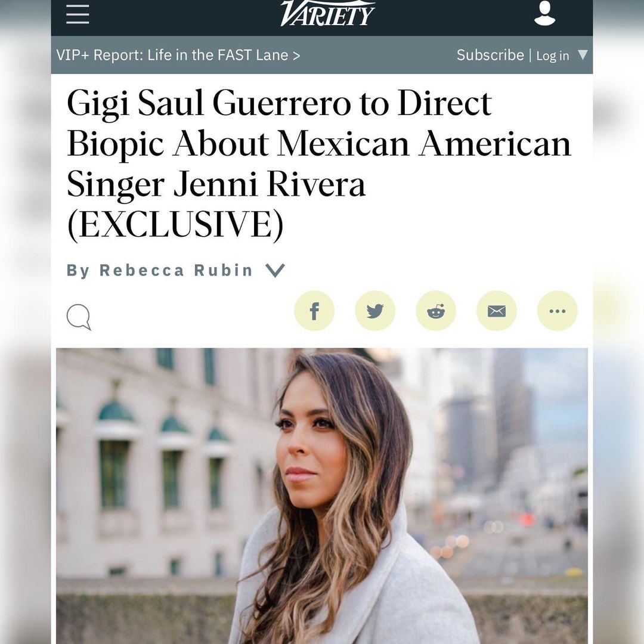
Task: Share article on Facebook
Action: [x=314, y=311]
